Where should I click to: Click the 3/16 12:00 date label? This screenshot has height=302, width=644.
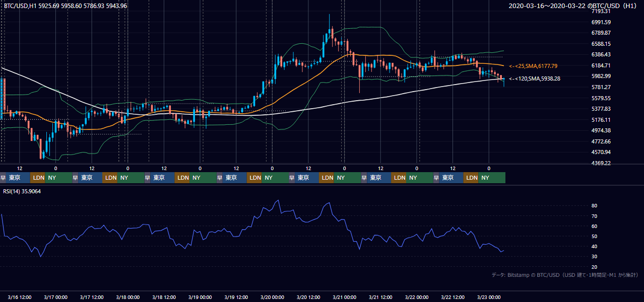[20, 297]
